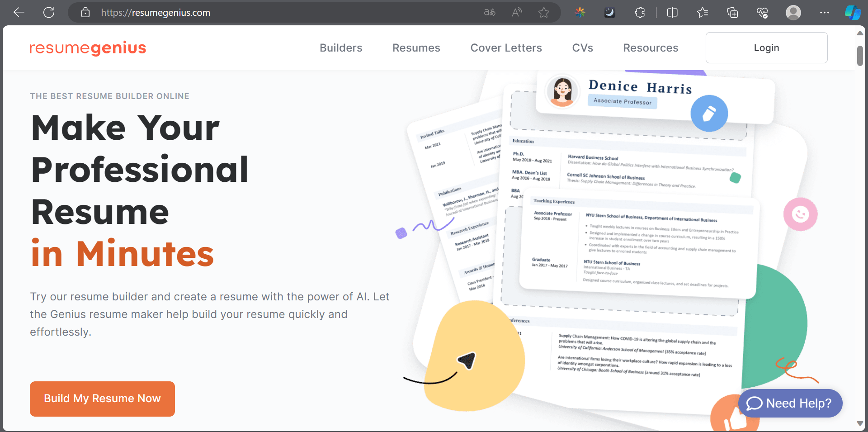Open the translate page icon in the address bar

coord(490,12)
